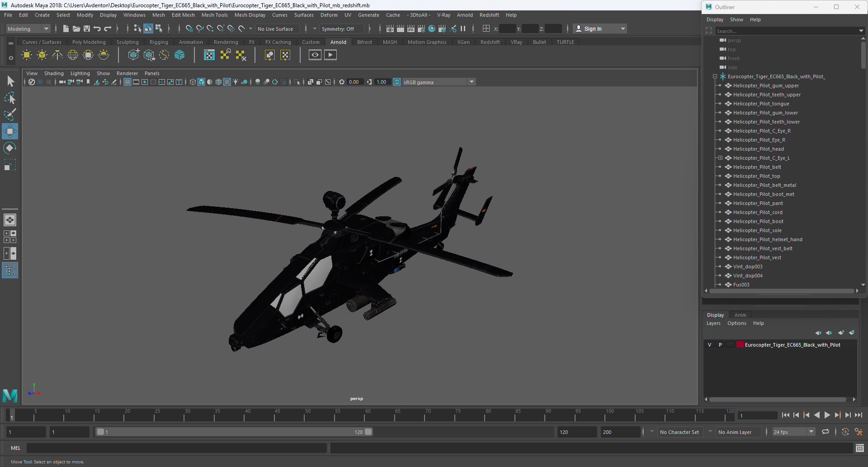This screenshot has height=467, width=868.
Task: Toggle textured display in viewport
Action: 227,82
